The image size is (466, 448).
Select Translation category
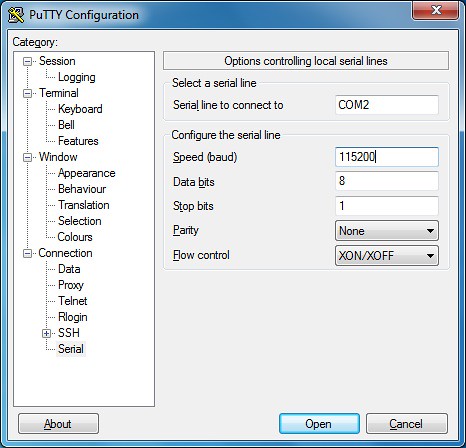(x=83, y=205)
